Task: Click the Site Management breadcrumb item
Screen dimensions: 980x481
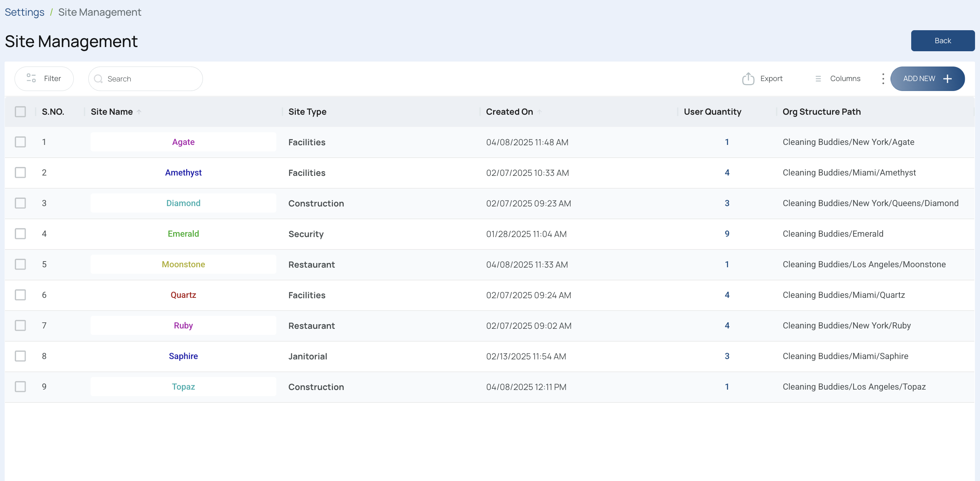Action: pyautogui.click(x=100, y=12)
